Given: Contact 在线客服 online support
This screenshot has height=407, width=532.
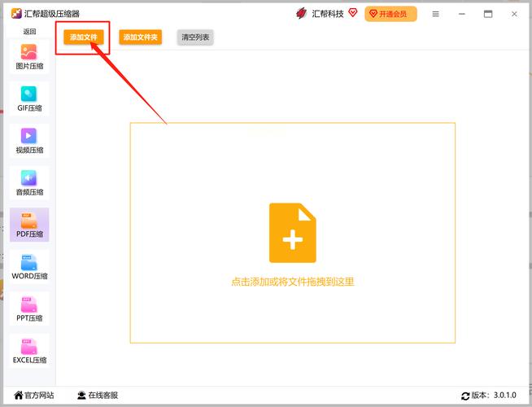Looking at the screenshot, I should pos(98,396).
